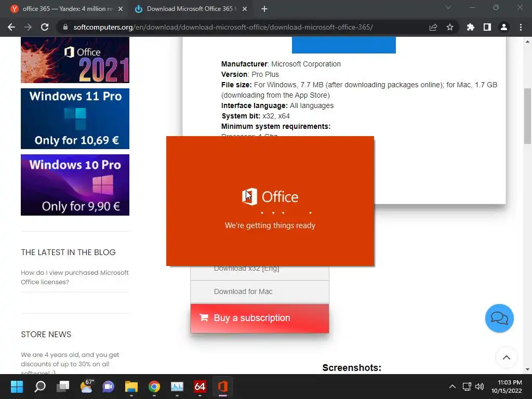Click the lock icon in address bar

click(x=65, y=27)
